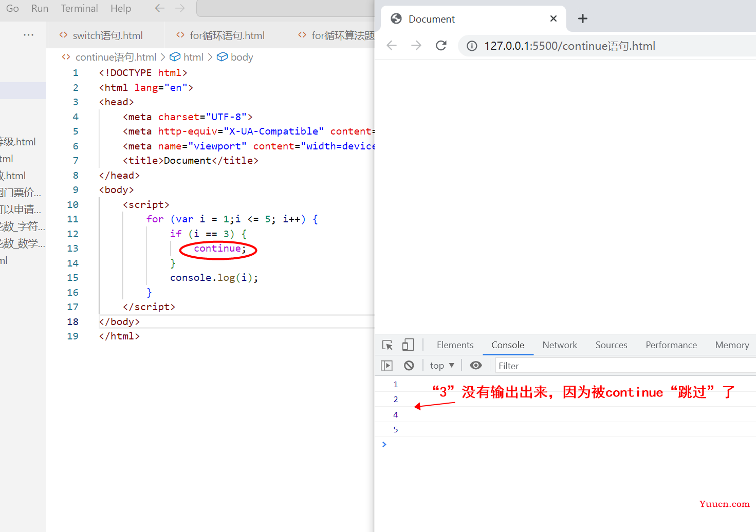The image size is (756, 532).
Task: Open the 数_数学... file in the explorer
Action: tap(23, 243)
